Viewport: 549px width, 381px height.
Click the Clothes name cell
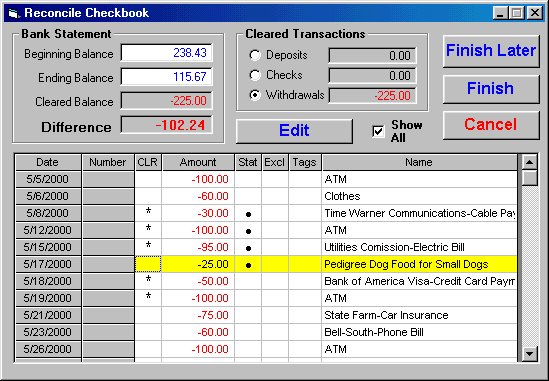tap(419, 196)
